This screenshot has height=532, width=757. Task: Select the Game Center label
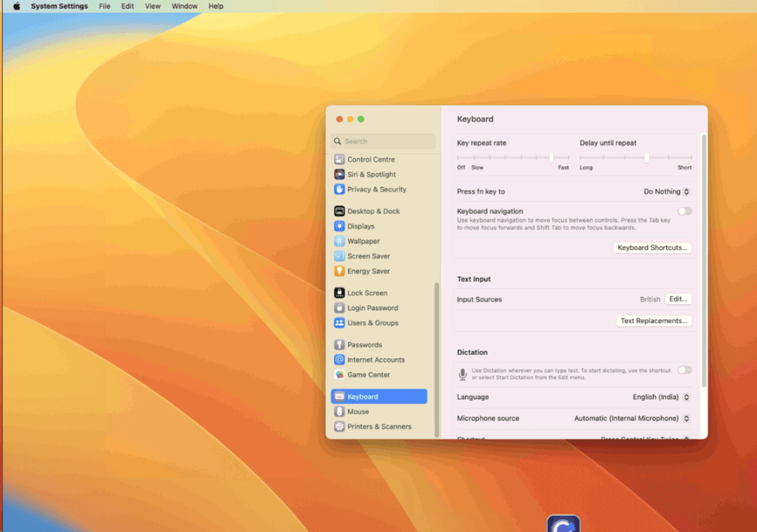(368, 375)
